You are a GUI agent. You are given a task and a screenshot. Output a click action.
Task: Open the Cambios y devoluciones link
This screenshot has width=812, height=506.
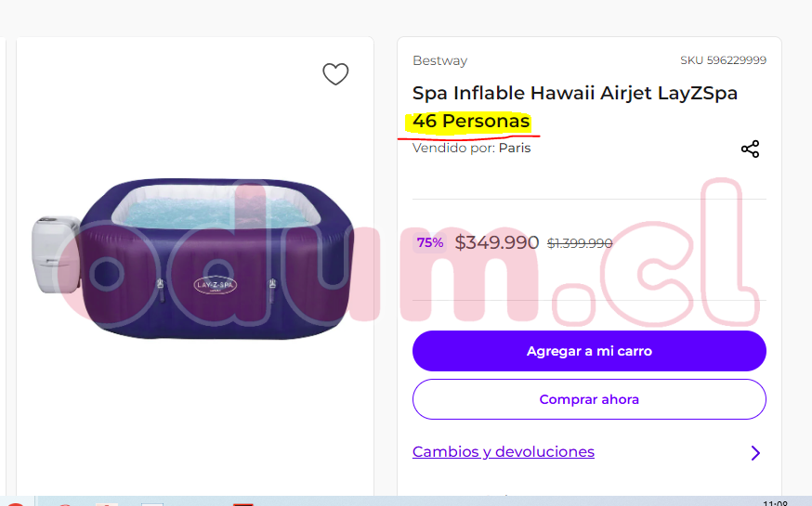[503, 452]
